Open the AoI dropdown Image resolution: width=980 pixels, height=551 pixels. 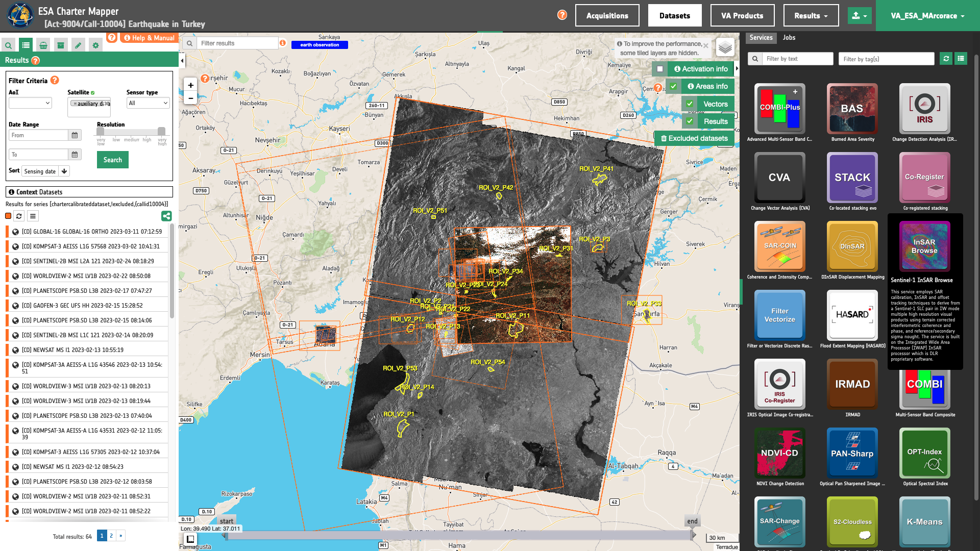tap(30, 103)
